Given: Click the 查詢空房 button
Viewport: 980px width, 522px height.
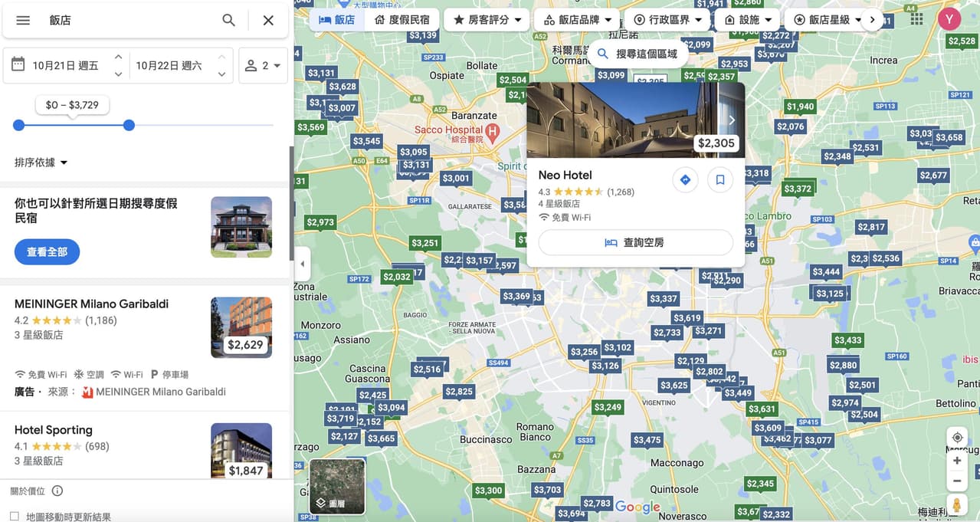Looking at the screenshot, I should [636, 242].
